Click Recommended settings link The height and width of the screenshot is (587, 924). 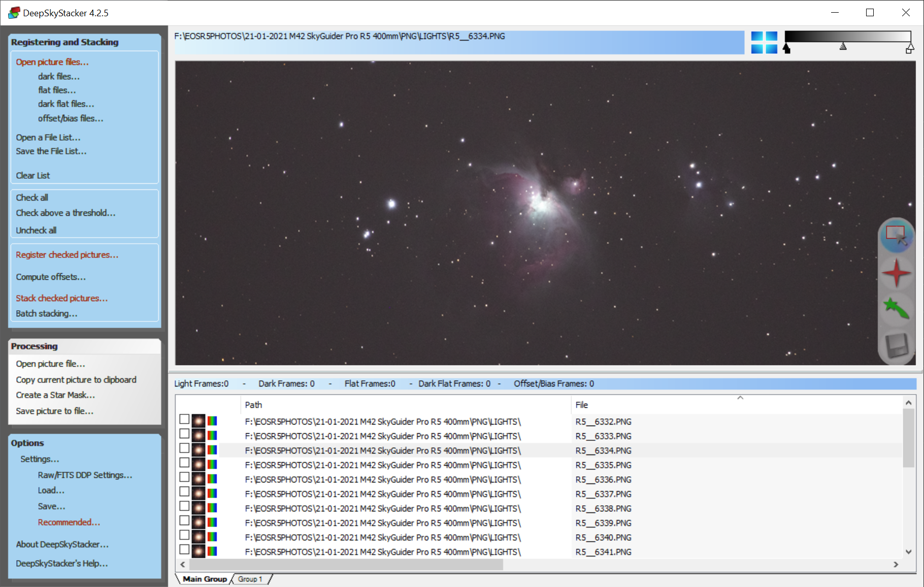click(x=69, y=523)
